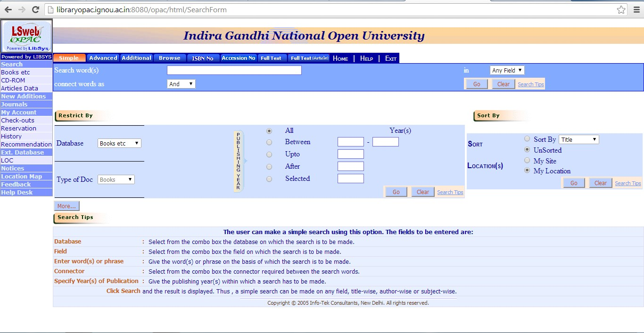Image resolution: width=644 pixels, height=333 pixels.
Task: Click the Search word(s) input field
Action: click(234, 70)
